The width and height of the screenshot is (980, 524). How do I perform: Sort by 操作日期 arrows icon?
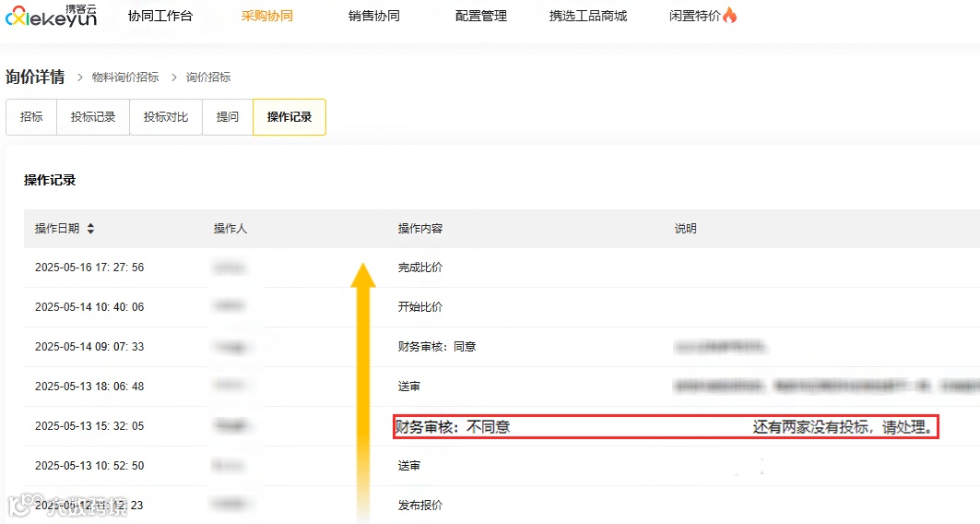(x=90, y=228)
